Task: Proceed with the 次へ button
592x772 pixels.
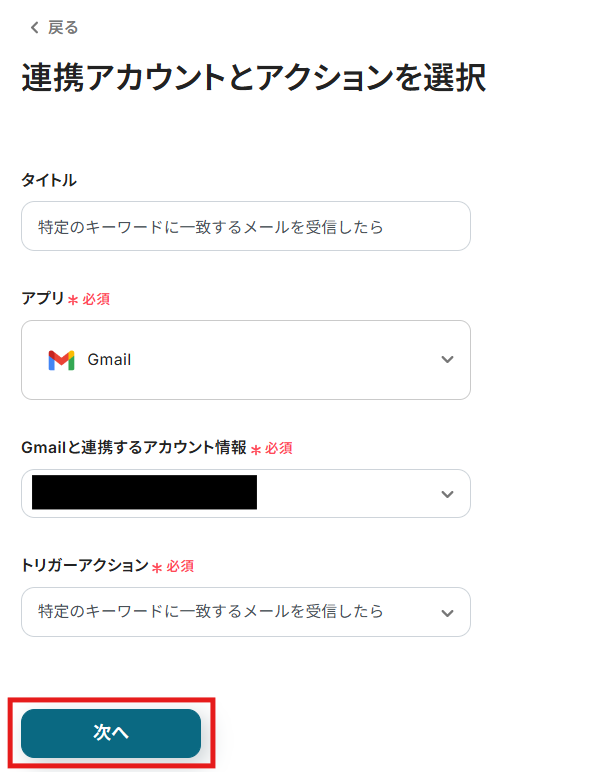Action: (111, 733)
